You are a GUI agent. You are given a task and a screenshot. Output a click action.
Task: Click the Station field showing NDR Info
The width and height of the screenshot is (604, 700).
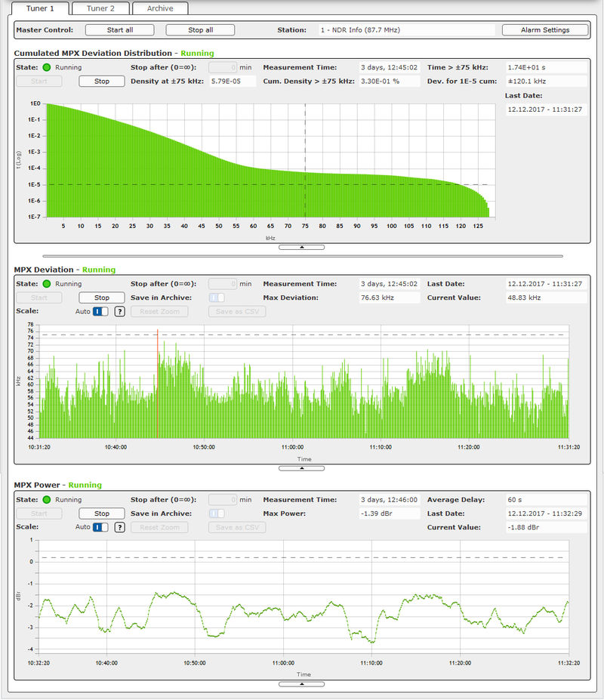(405, 30)
